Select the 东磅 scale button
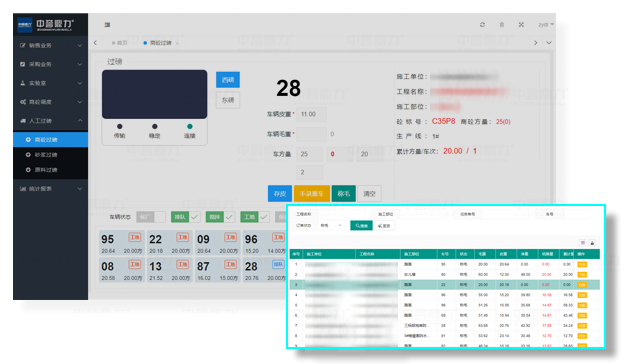The width and height of the screenshot is (637, 364). tap(228, 100)
